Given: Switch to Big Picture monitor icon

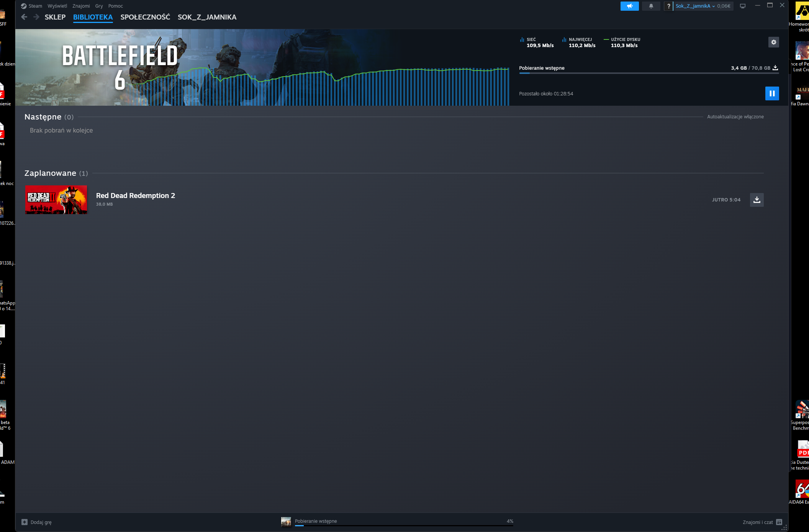Looking at the screenshot, I should coord(742,6).
